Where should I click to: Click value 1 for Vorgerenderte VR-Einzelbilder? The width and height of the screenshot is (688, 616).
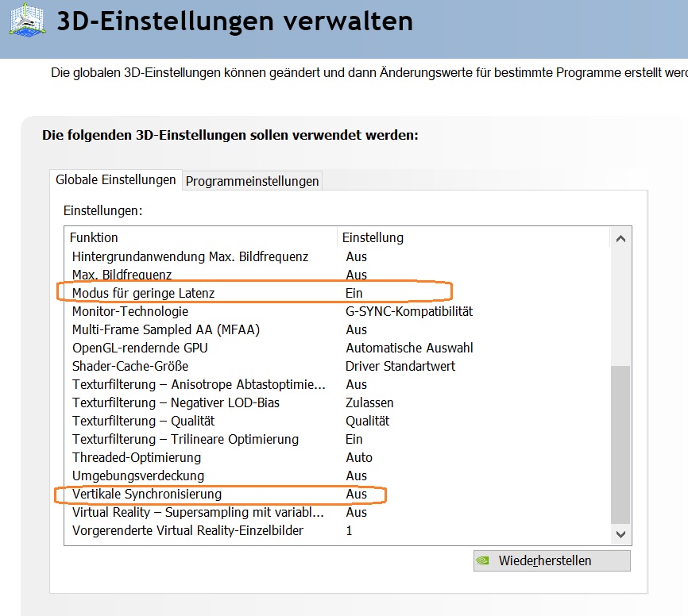[350, 530]
